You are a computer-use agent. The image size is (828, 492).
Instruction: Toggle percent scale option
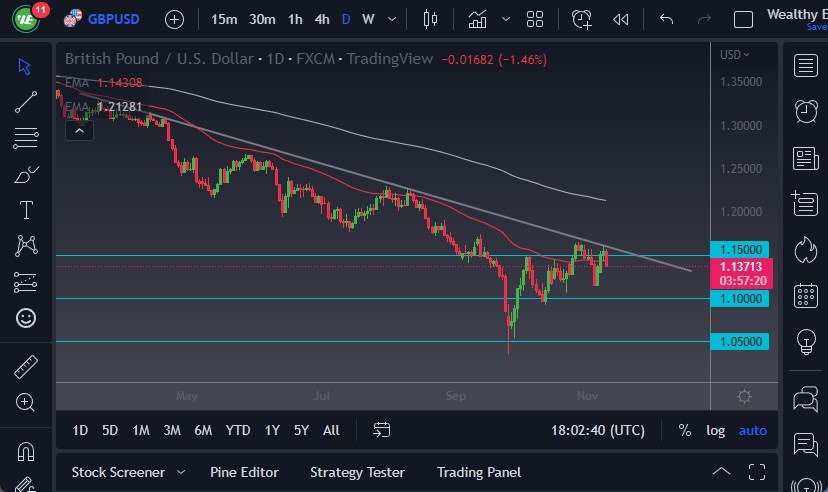(x=685, y=430)
